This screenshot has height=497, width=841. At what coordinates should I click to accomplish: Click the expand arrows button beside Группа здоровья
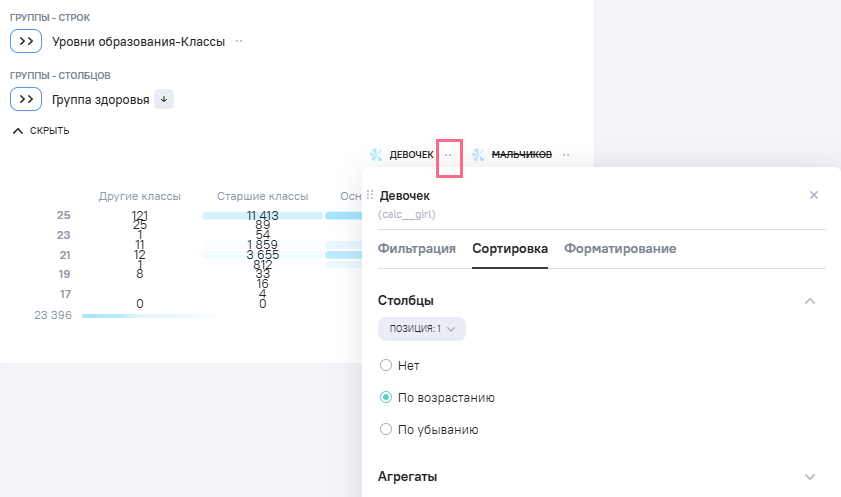pyautogui.click(x=26, y=99)
